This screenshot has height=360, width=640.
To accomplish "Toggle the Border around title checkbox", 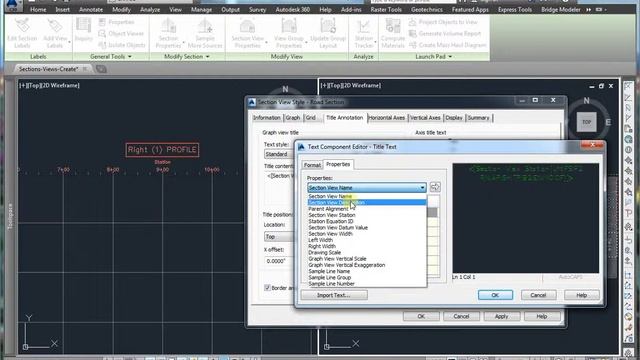I will point(267,288).
